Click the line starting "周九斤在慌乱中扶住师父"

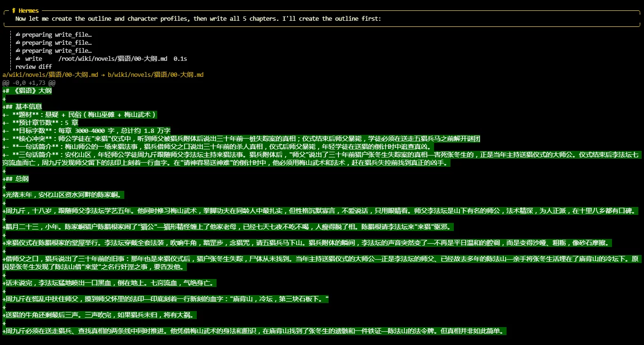point(166,299)
